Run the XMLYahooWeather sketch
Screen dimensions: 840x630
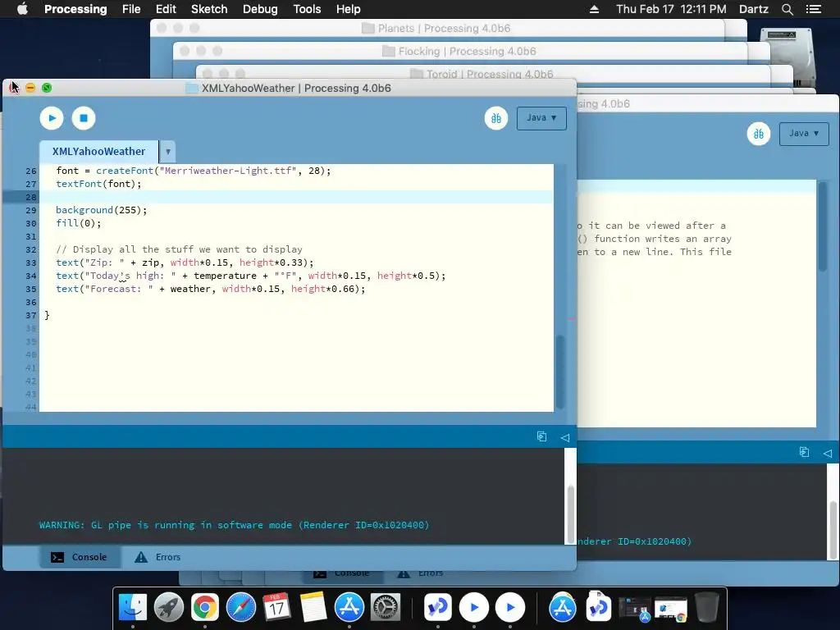tap(52, 118)
